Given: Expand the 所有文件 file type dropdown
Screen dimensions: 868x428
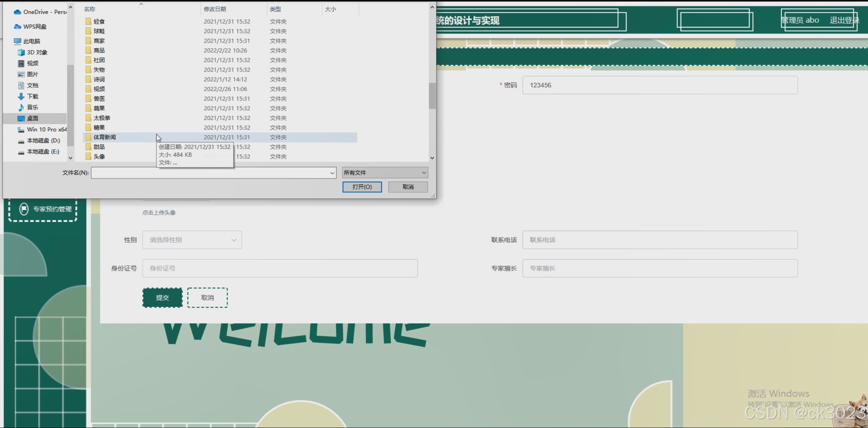Looking at the screenshot, I should 385,173.
